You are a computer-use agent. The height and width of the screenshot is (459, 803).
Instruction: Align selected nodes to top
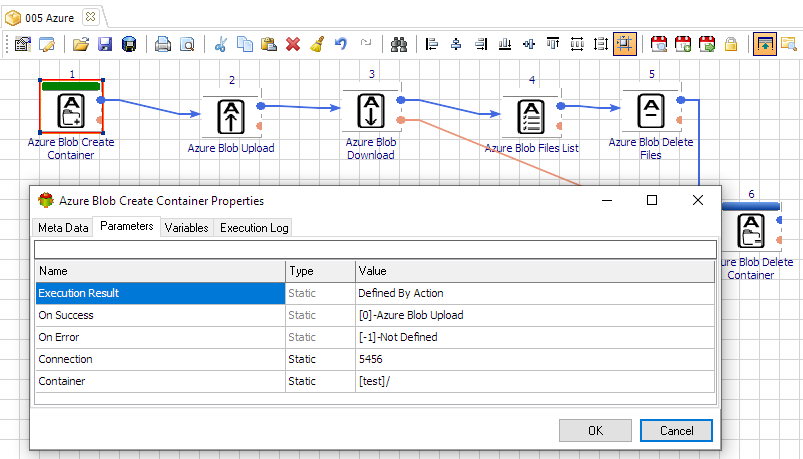click(553, 44)
